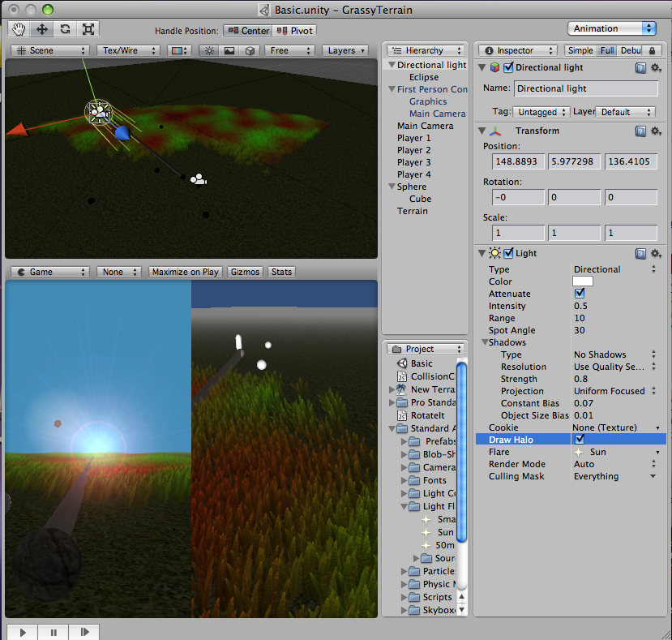Open help for the Light component
Screen dimensions: 672x640
pyautogui.click(x=641, y=252)
